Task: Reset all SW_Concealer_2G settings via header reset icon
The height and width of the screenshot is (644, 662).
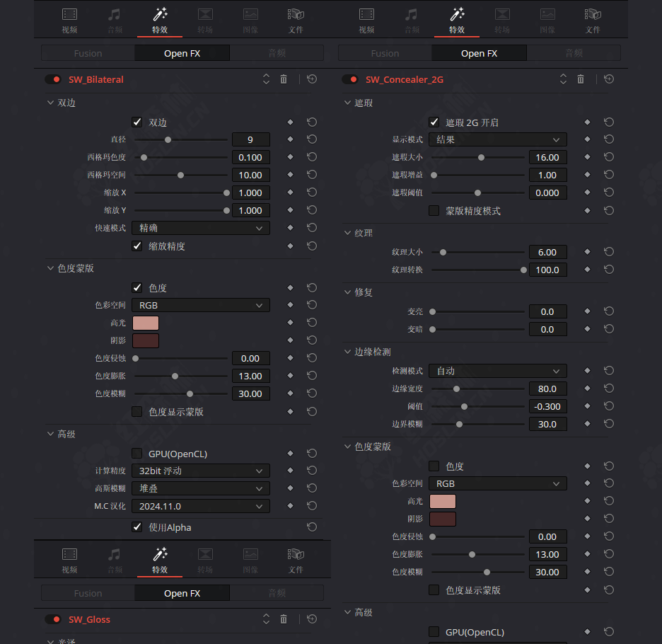Action: [609, 79]
